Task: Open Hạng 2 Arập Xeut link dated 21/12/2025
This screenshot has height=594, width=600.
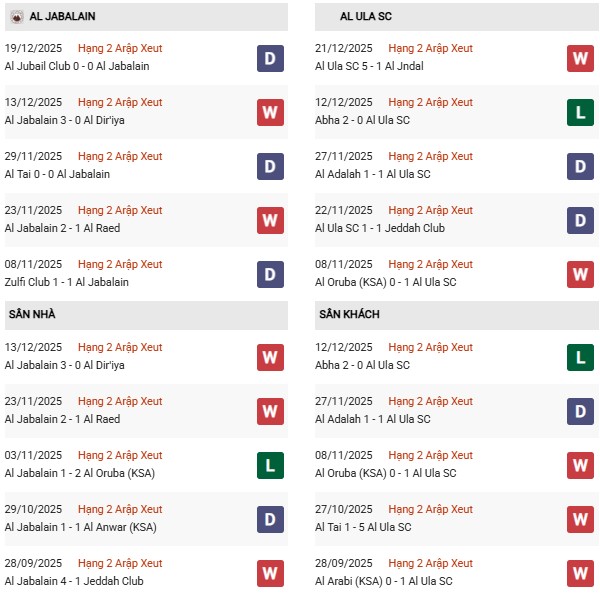Action: (431, 48)
